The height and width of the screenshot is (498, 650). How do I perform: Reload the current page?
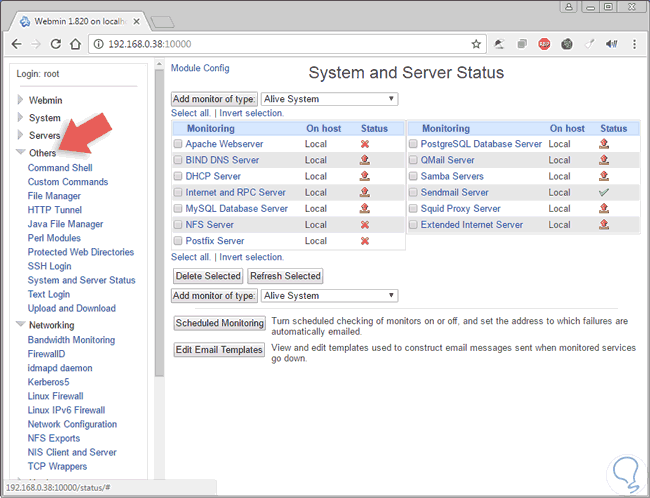56,44
